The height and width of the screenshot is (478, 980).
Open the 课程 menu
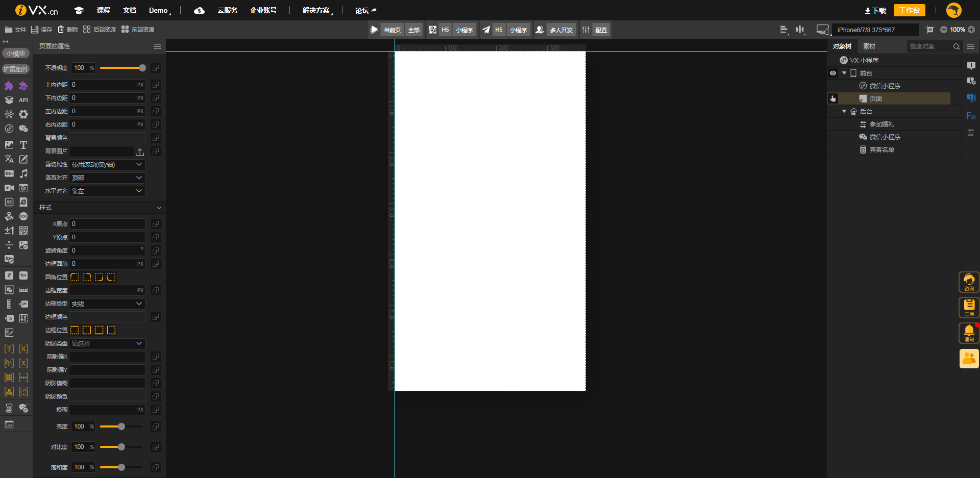(x=104, y=10)
